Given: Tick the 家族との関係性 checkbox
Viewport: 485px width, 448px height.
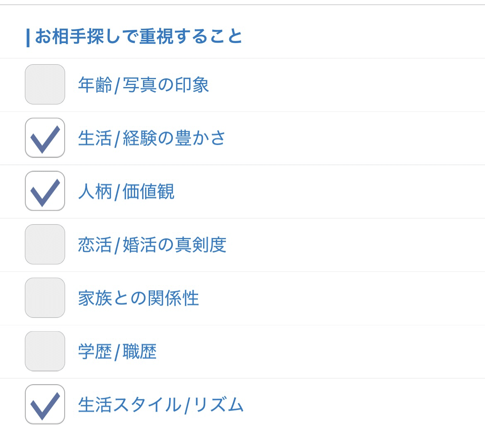Looking at the screenshot, I should pos(45,298).
